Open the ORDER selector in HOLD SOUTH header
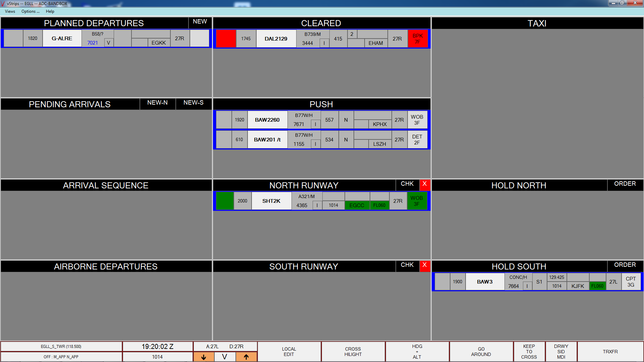This screenshot has height=362, width=644. [625, 265]
